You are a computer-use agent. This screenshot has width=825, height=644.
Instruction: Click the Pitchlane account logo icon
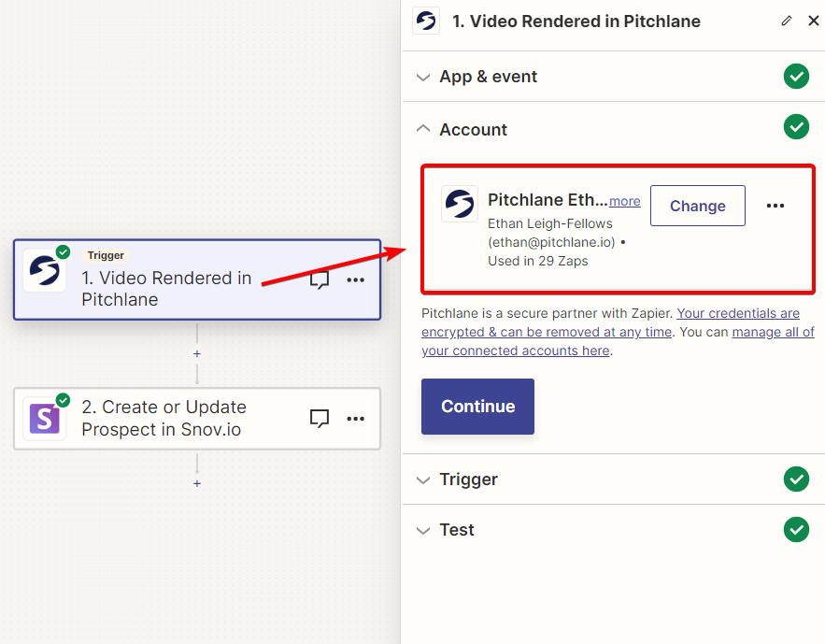(460, 204)
